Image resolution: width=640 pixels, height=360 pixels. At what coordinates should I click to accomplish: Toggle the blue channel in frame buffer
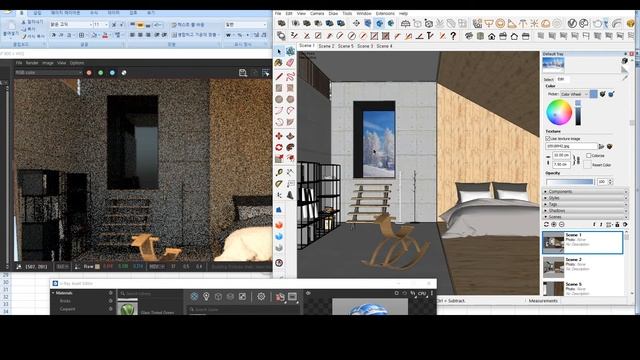[112, 73]
